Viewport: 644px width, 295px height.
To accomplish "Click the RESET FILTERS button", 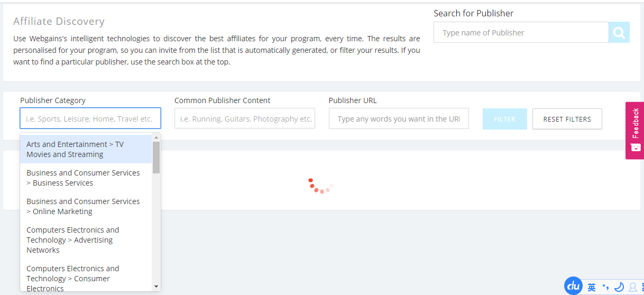I will [567, 119].
